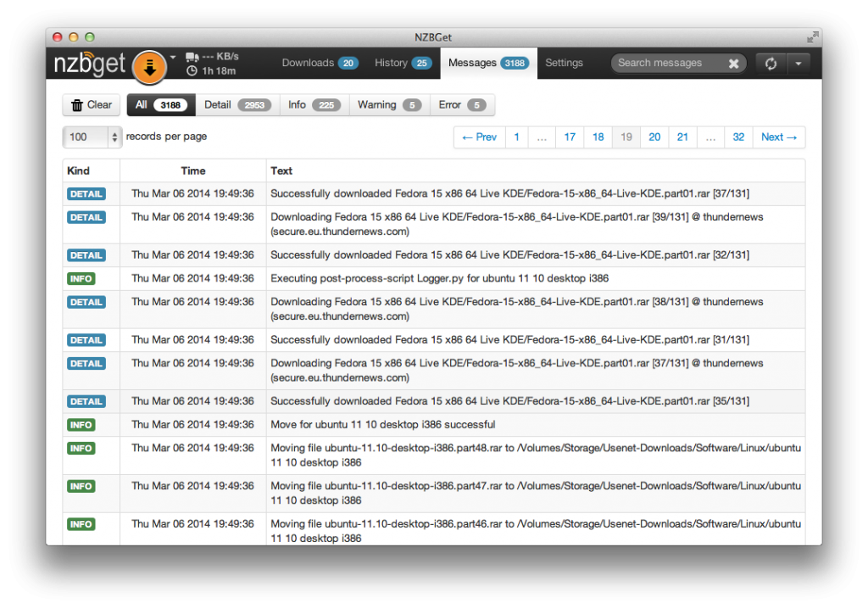
Task: Expand the caret next to download button
Action: 175,56
